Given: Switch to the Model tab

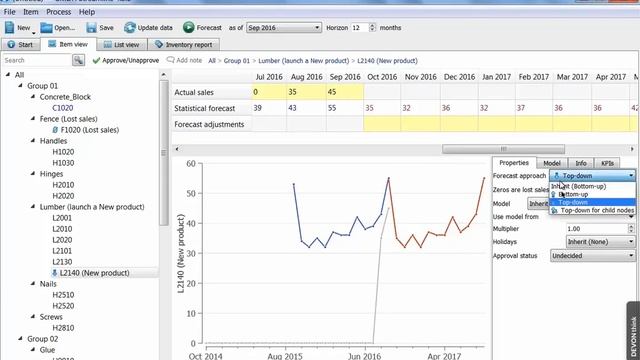Looking at the screenshot, I should coord(552,163).
